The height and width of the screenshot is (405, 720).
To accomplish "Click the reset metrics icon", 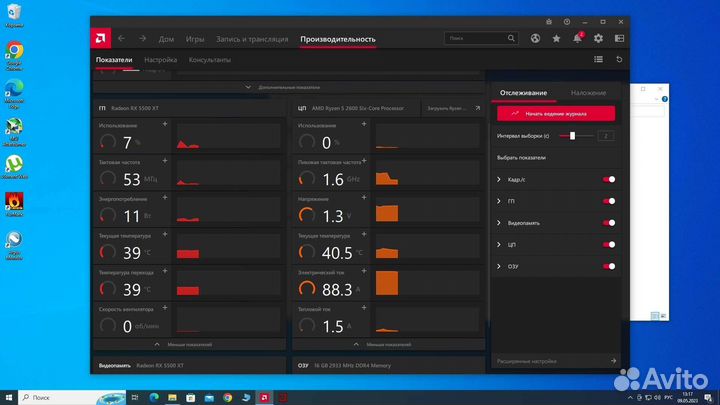I will click(x=619, y=59).
